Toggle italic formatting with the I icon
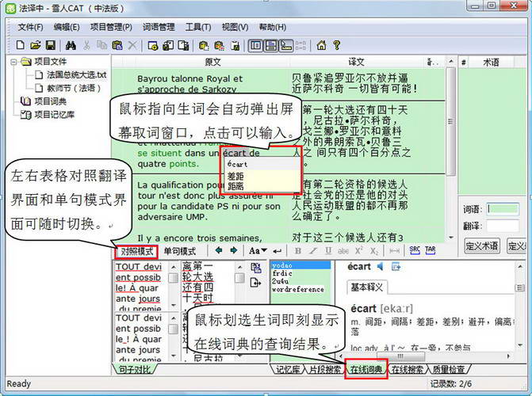This screenshot has width=532, height=396. pyautogui.click(x=315, y=250)
